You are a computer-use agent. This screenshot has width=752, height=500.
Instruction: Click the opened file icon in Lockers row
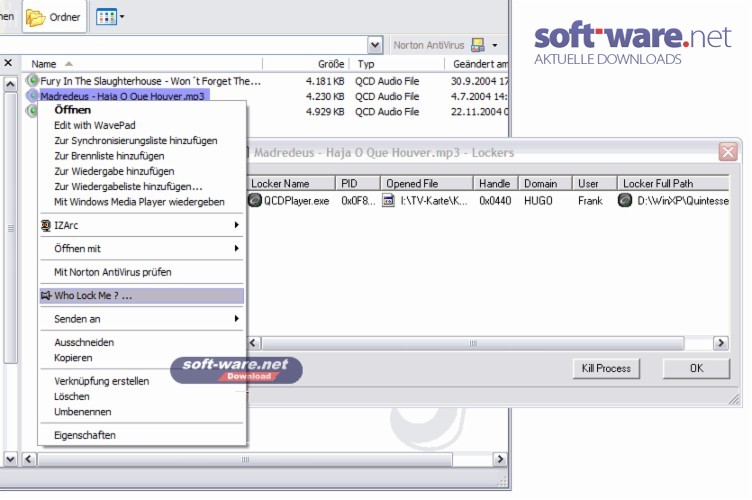click(388, 200)
